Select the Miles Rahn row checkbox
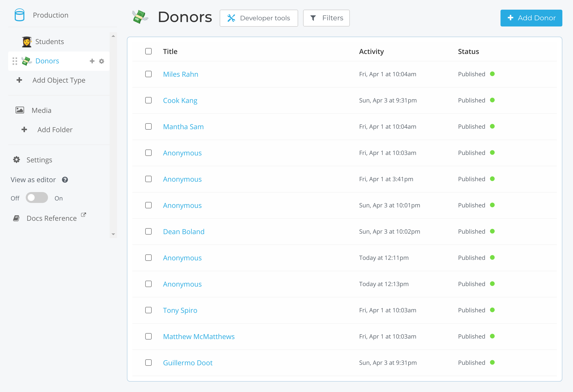The height and width of the screenshot is (392, 573). pos(148,74)
